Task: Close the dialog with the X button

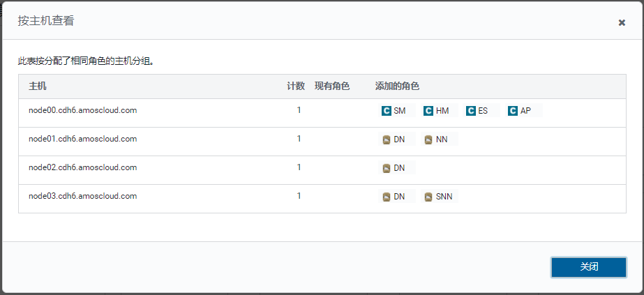Action: [622, 22]
